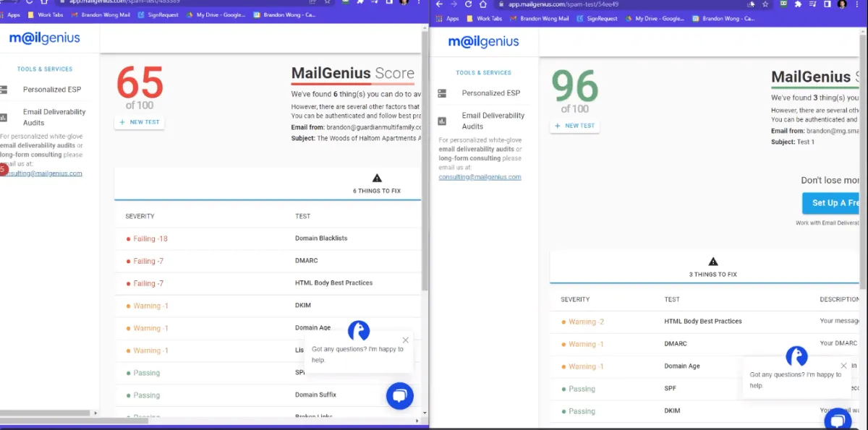868x430 pixels.
Task: Start New Test under the 96 score
Action: tap(574, 126)
